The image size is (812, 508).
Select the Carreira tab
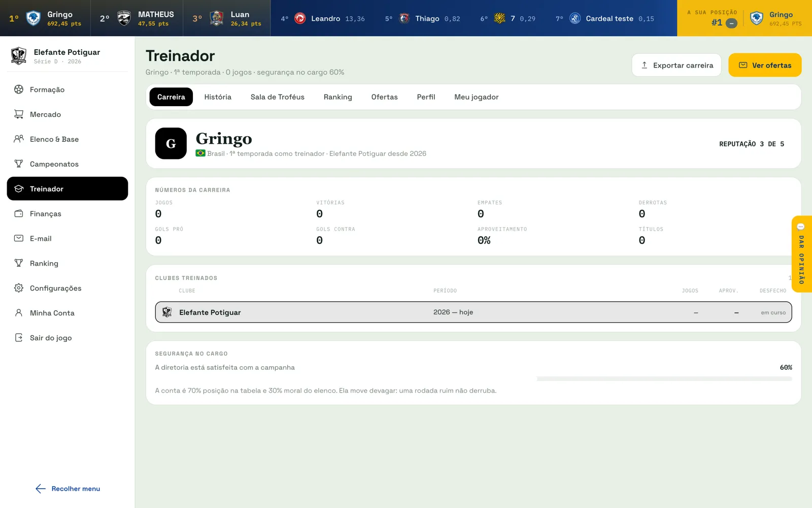171,97
